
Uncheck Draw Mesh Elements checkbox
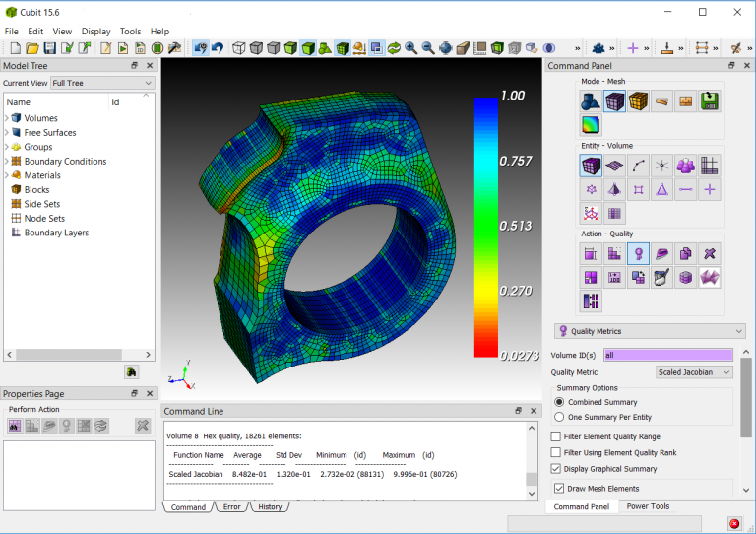click(x=559, y=488)
